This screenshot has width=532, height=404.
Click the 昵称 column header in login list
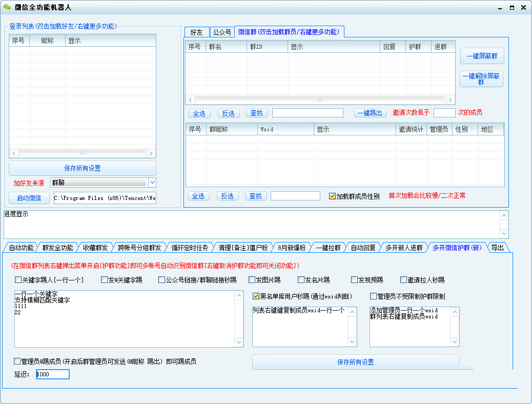coord(48,41)
